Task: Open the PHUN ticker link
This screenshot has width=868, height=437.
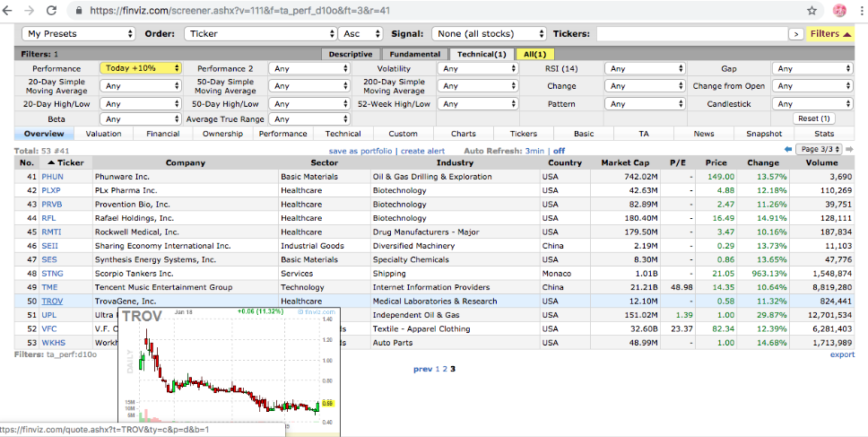Action: click(51, 177)
